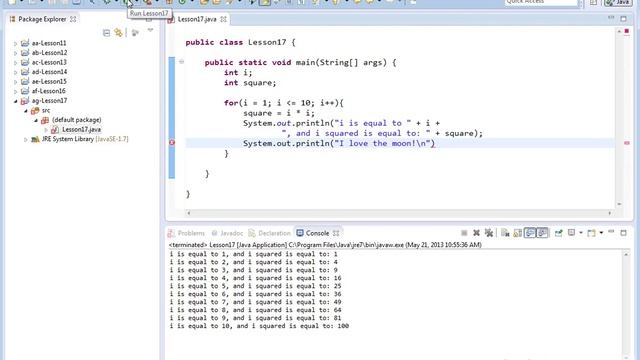The image size is (640, 360).
Task: Click the code line 'square = i * i;'
Action: (x=279, y=113)
